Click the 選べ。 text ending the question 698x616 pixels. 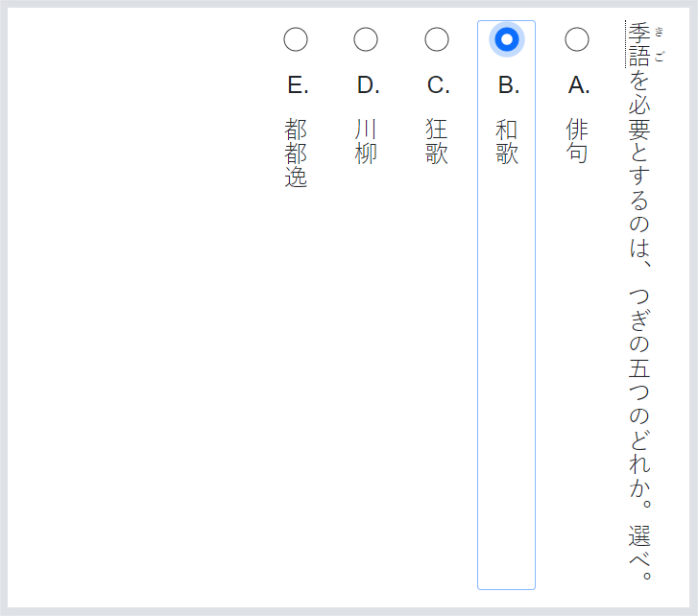(x=639, y=552)
